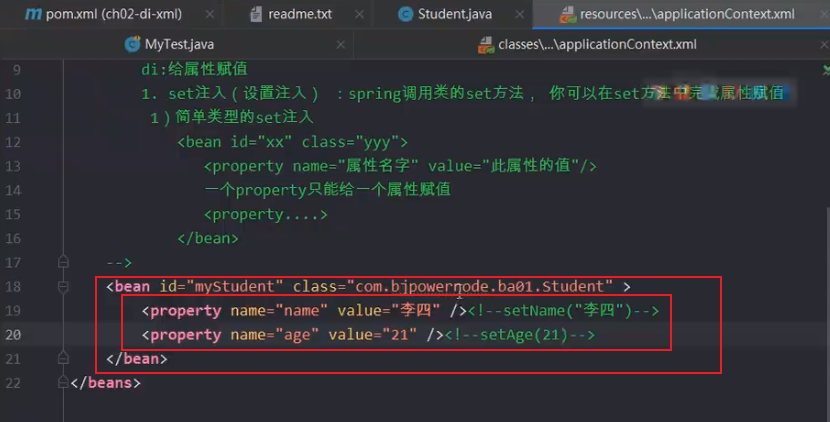Collapse the comment block at line 17
830x422 pixels.
click(63, 262)
